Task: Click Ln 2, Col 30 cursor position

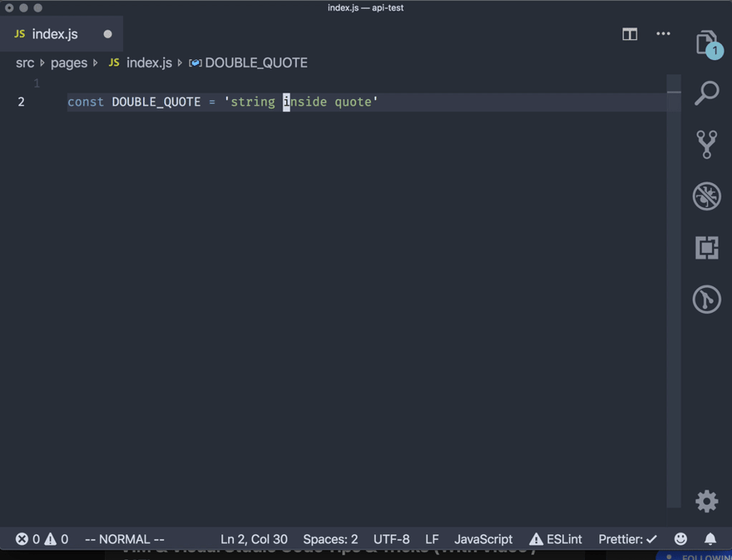Action: coord(254,539)
